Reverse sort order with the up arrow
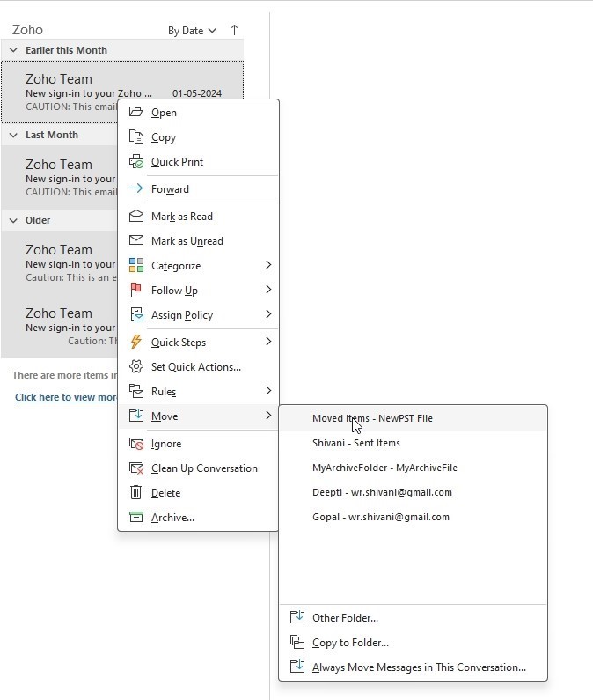This screenshot has width=593, height=700. (x=234, y=30)
